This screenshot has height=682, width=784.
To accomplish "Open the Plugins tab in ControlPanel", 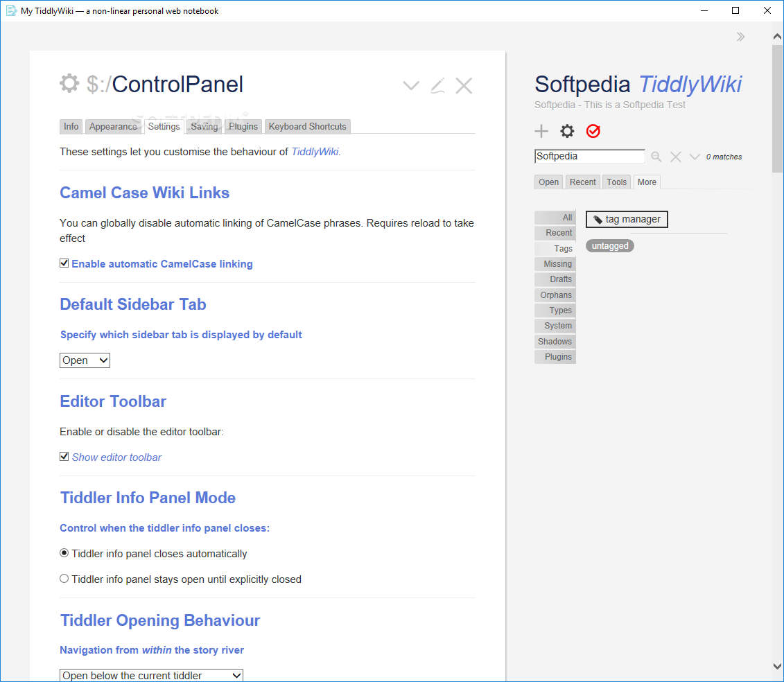I will (243, 127).
